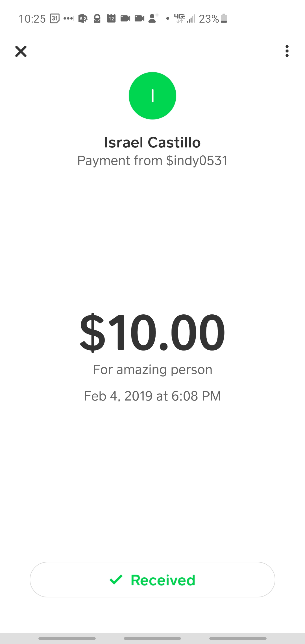Tap the Payment from $indy0531 text

click(x=152, y=160)
